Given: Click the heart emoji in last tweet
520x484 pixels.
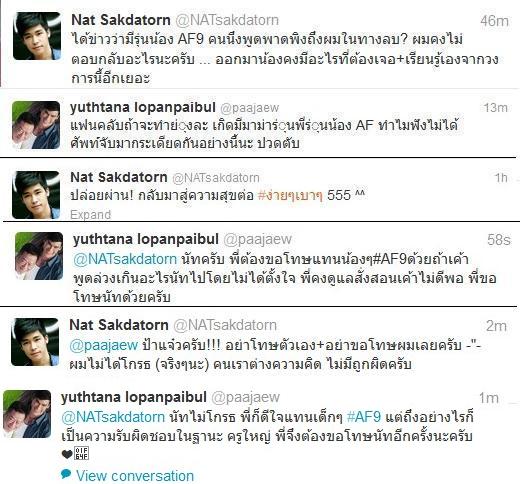Looking at the screenshot, I should [x=67, y=454].
